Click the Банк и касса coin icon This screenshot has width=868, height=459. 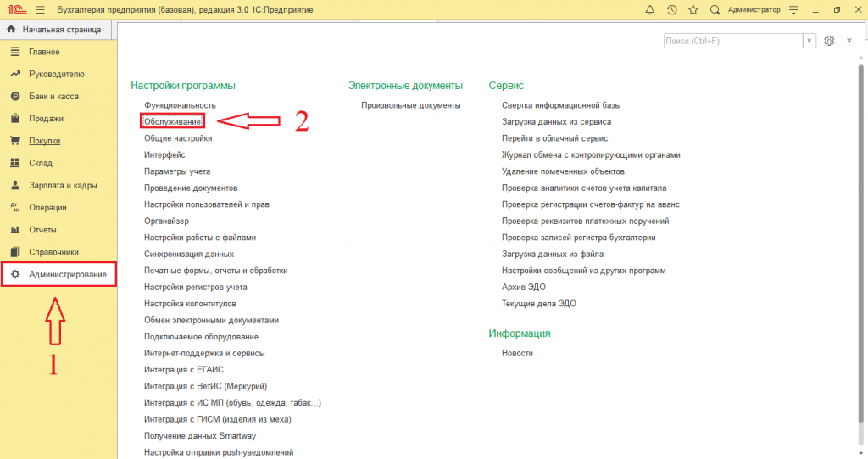point(15,96)
